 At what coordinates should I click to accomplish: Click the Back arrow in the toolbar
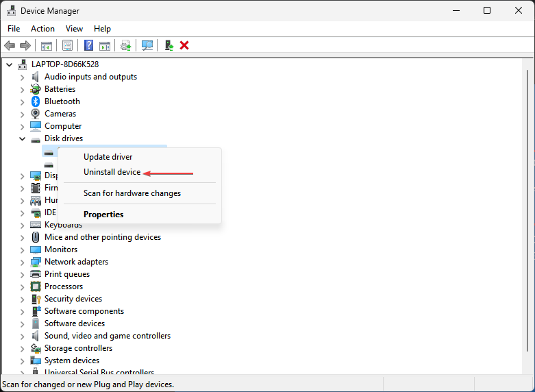pos(10,45)
